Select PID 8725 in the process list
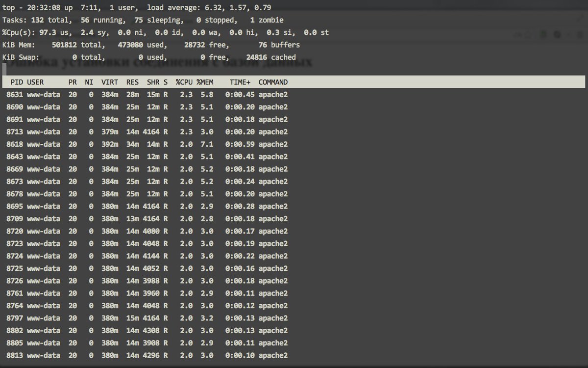The width and height of the screenshot is (588, 368). click(15, 268)
